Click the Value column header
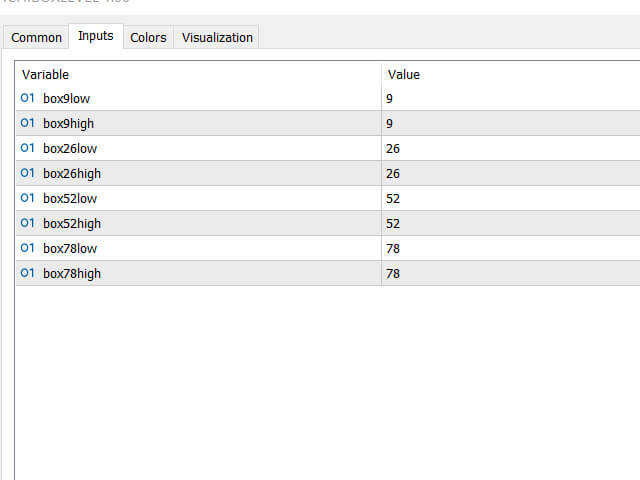Screen dimensions: 640x480 coord(404,74)
